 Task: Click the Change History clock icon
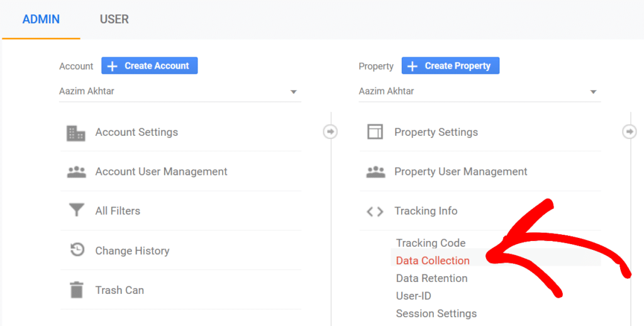coord(77,250)
